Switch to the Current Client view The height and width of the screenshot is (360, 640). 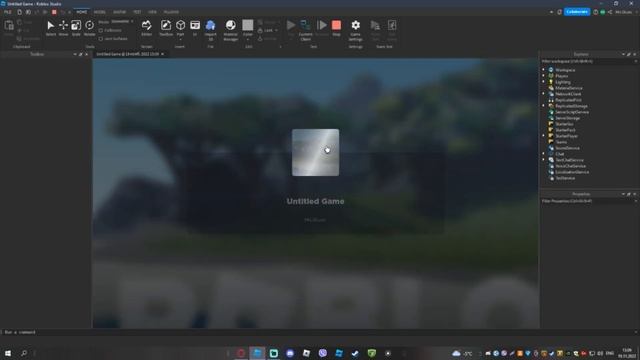click(x=305, y=29)
